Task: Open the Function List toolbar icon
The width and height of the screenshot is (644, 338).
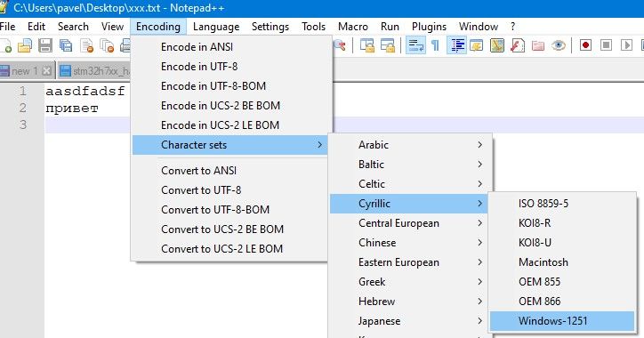Action: [x=518, y=44]
